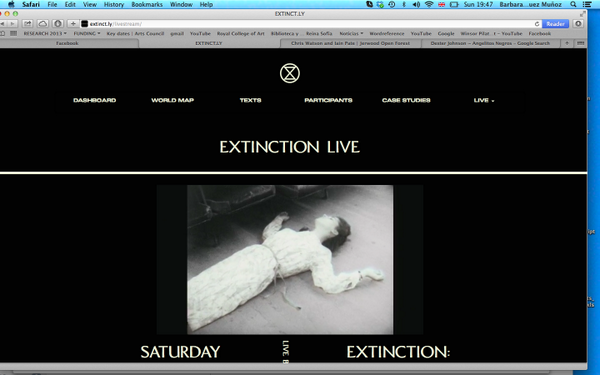Click the plus add-bookmark button
Image resolution: width=600 pixels, height=375 pixels.
[x=73, y=24]
